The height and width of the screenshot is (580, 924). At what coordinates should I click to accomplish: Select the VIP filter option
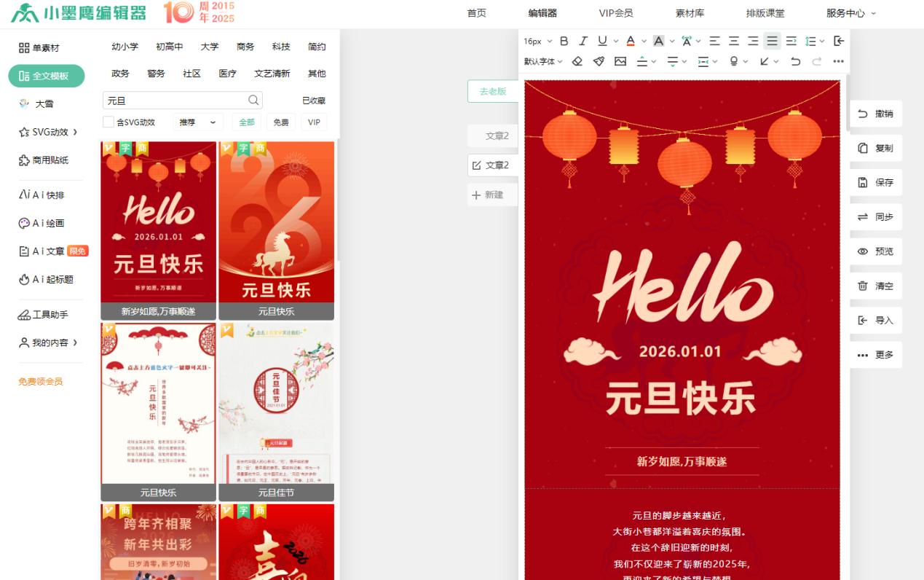coord(314,122)
